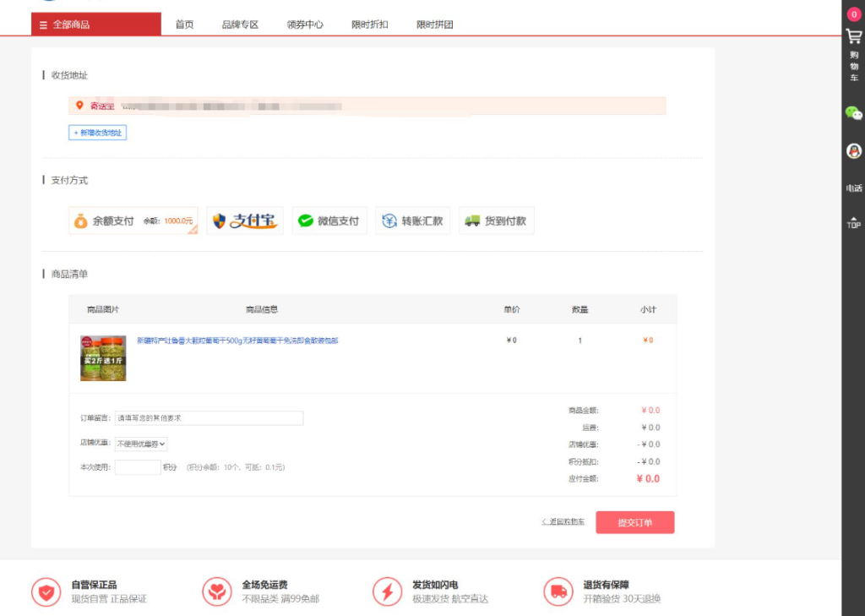Switch to the 领券中心 tab
The width and height of the screenshot is (865, 616).
[x=304, y=25]
